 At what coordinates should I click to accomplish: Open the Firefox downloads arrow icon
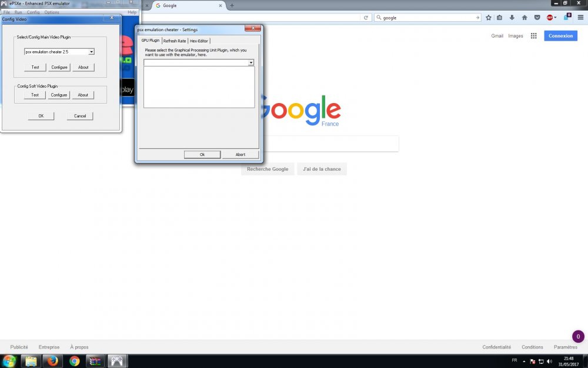[x=512, y=18]
